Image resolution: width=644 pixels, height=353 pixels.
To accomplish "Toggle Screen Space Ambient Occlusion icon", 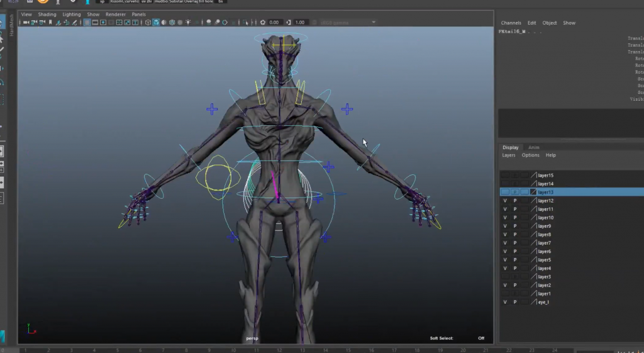I will [208, 22].
